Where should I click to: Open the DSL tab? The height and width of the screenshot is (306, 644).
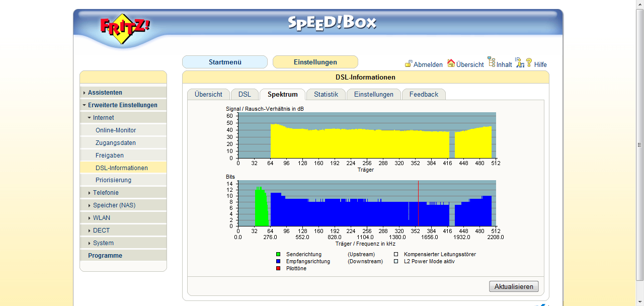click(x=245, y=95)
